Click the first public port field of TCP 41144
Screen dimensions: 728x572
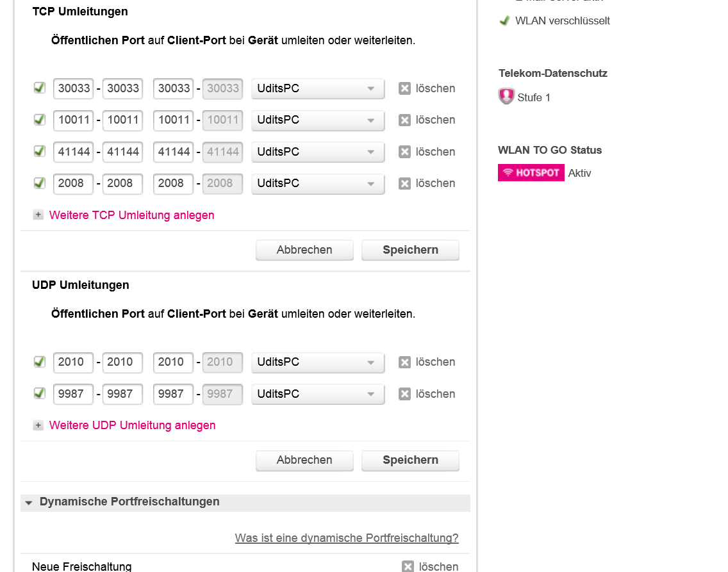point(73,152)
